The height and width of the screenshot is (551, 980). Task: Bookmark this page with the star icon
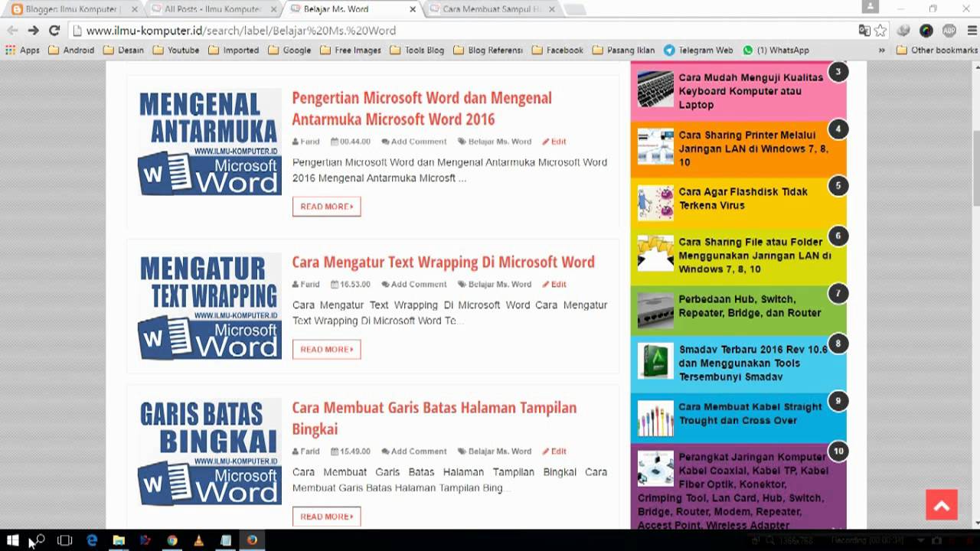(x=880, y=31)
